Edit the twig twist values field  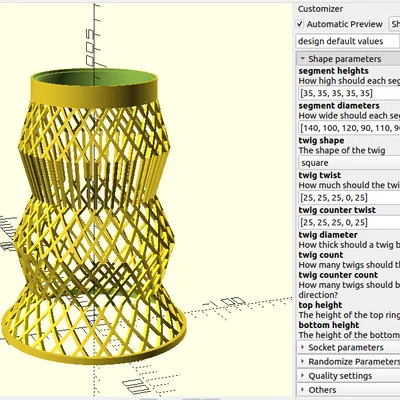[349, 198]
